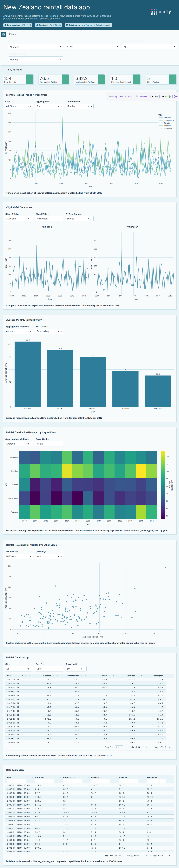Image resolution: width=179 pixels, height=868 pixels.
Task: Open Auckland filter icon in Data Table View
Action: 57,781
